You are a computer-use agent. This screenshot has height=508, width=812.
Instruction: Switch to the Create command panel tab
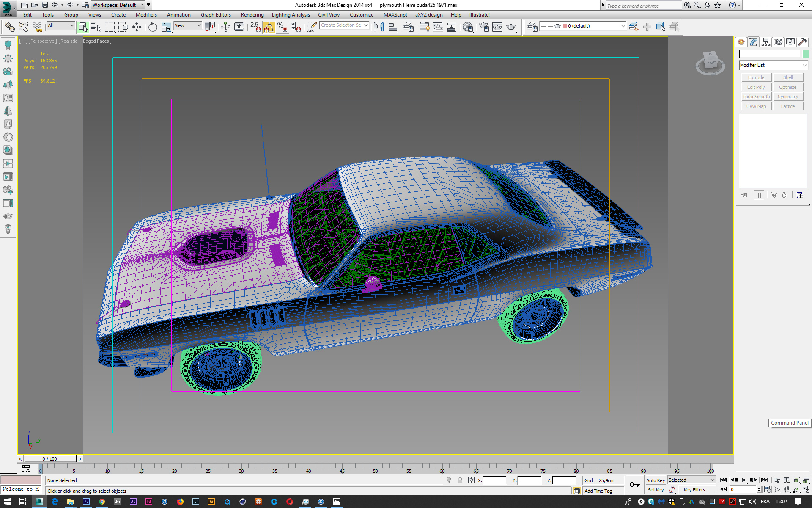[x=741, y=42]
